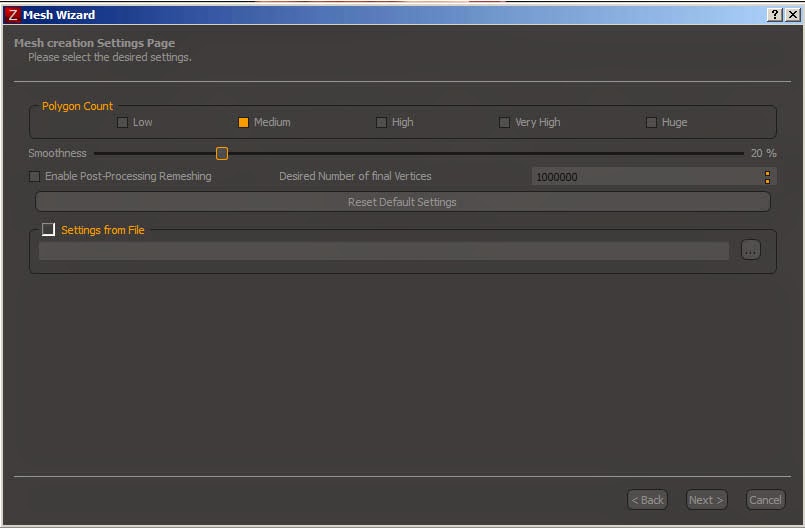
Task: Close the Mesh Wizard window
Action: point(793,14)
